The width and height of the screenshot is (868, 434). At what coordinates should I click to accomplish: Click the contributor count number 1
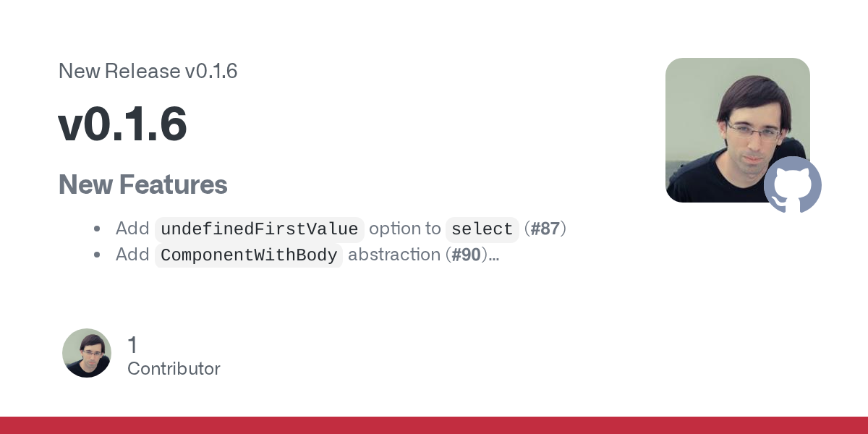click(x=132, y=345)
